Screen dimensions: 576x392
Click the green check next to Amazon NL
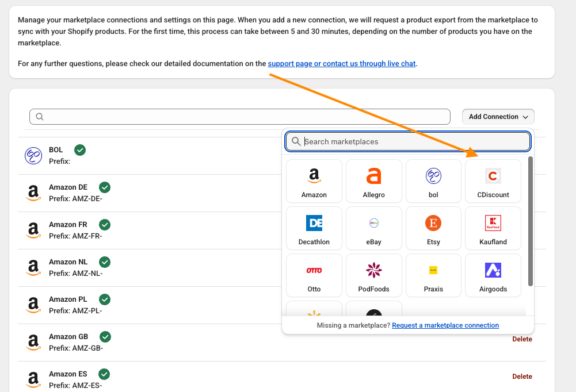tap(105, 262)
